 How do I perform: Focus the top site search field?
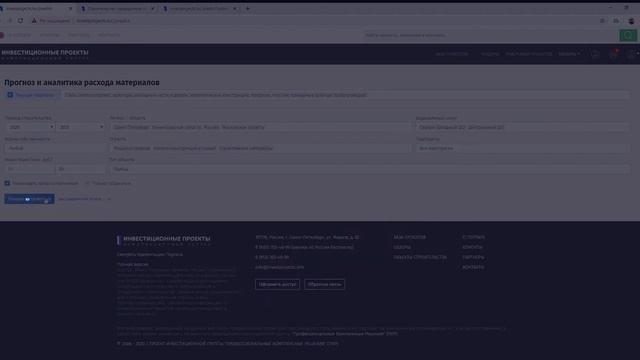[490, 36]
